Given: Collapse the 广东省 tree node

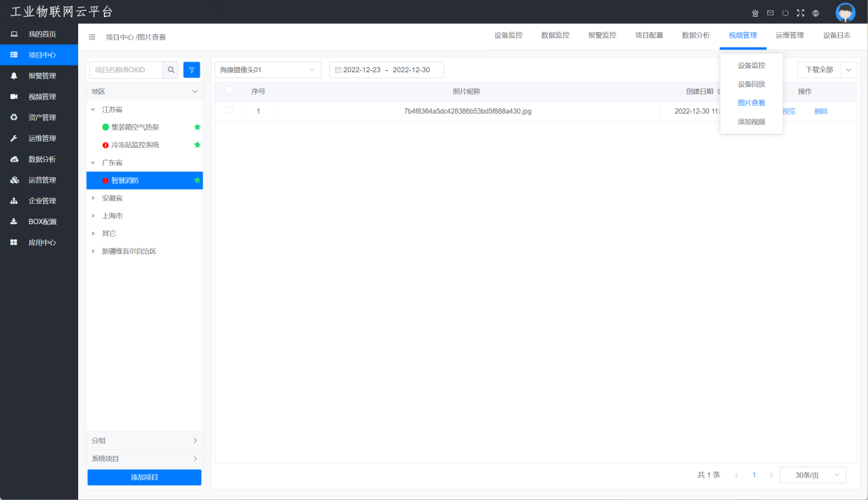Looking at the screenshot, I should click(x=94, y=162).
